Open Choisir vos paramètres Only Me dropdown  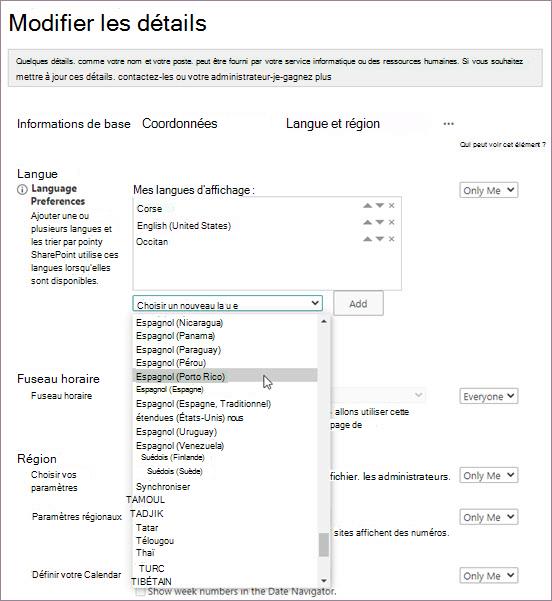[489, 475]
